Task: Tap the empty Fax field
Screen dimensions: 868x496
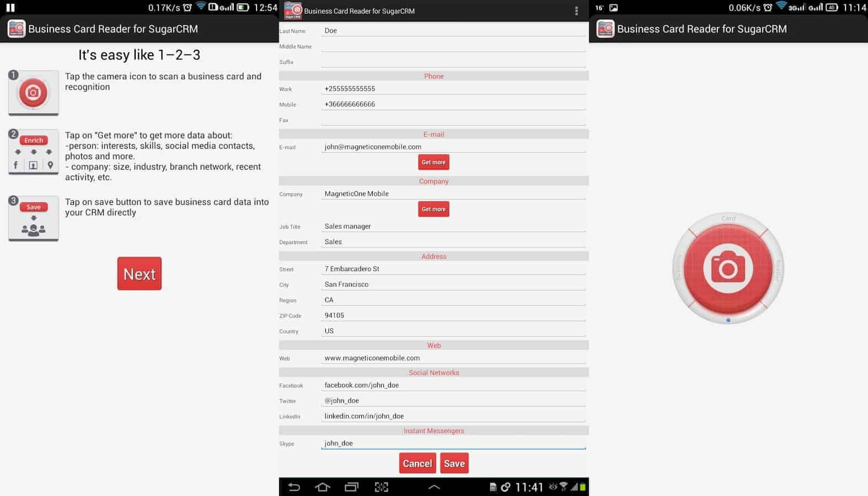Action: coord(453,120)
